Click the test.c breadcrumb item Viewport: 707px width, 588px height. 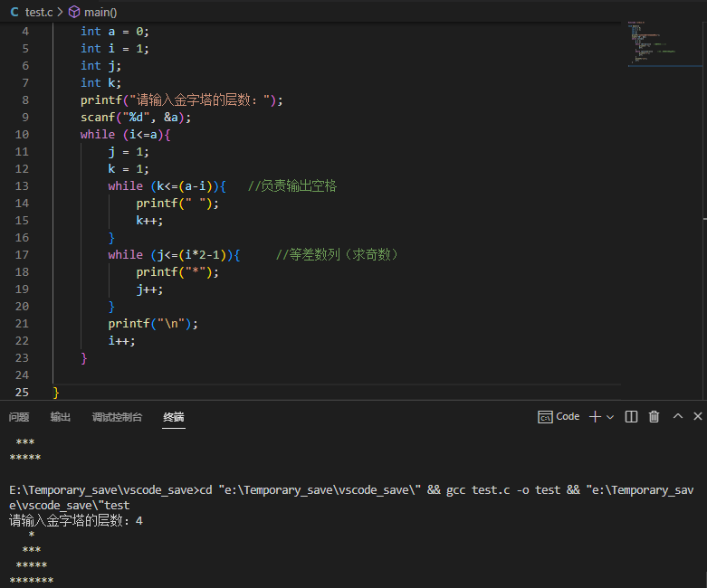pyautogui.click(x=39, y=12)
